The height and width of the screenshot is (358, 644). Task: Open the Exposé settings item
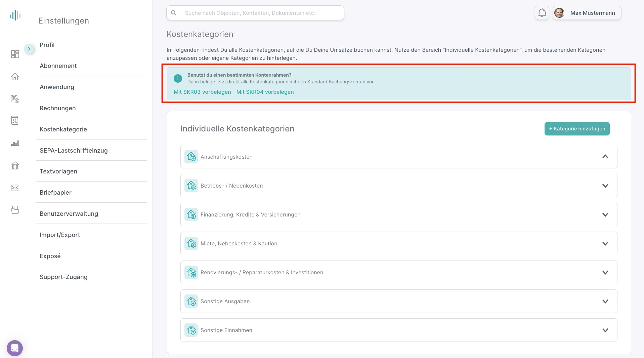click(91, 256)
